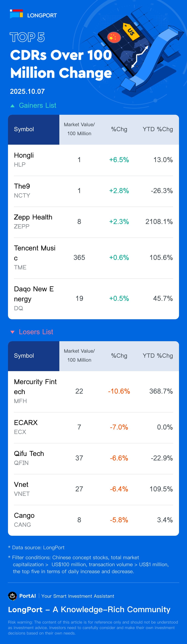The width and height of the screenshot is (187, 644).
Task: Click the PortAI robot icon
Action: pos(12,596)
